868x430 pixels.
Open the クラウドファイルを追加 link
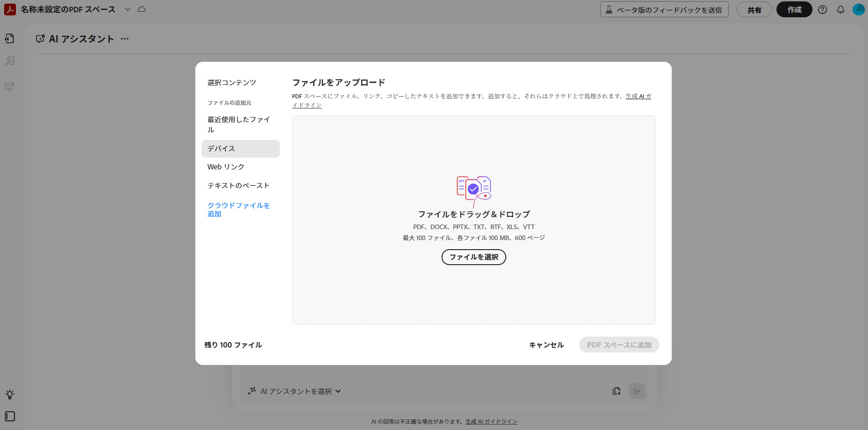coord(238,210)
